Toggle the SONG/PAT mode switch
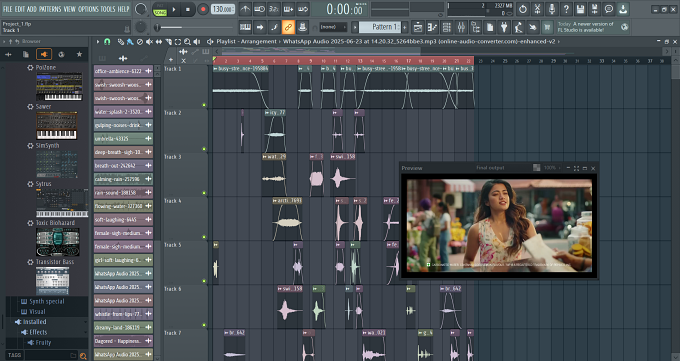This screenshot has height=361, width=680. coord(160,10)
